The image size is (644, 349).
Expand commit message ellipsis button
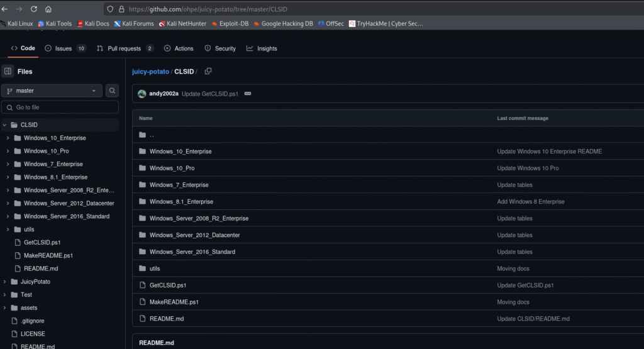click(x=247, y=94)
